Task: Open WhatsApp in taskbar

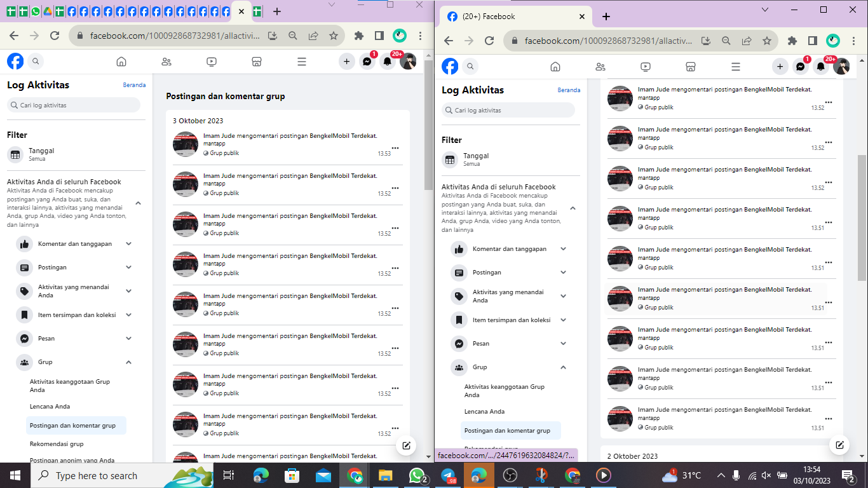Action: click(417, 475)
